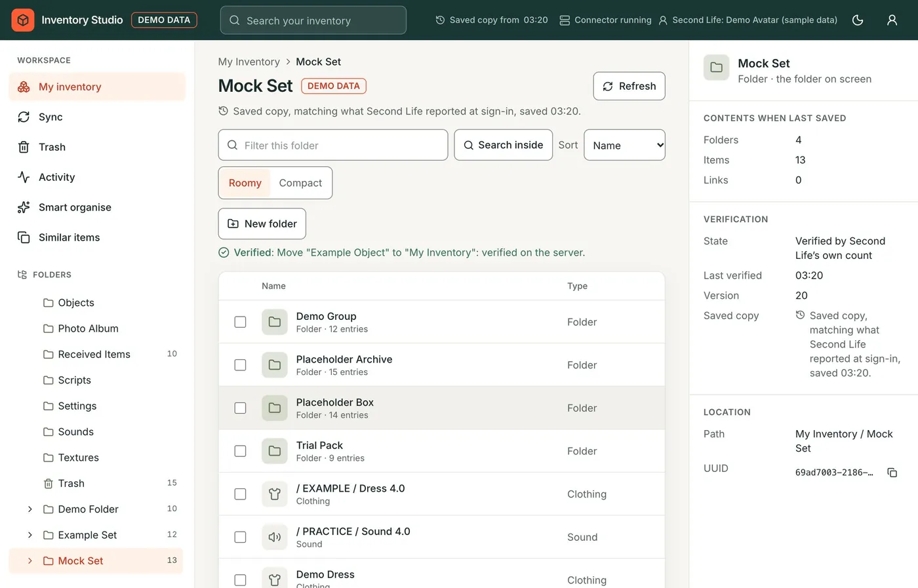Image resolution: width=918 pixels, height=588 pixels.
Task: Check the Placeholder Archive row checkbox
Action: click(x=241, y=365)
